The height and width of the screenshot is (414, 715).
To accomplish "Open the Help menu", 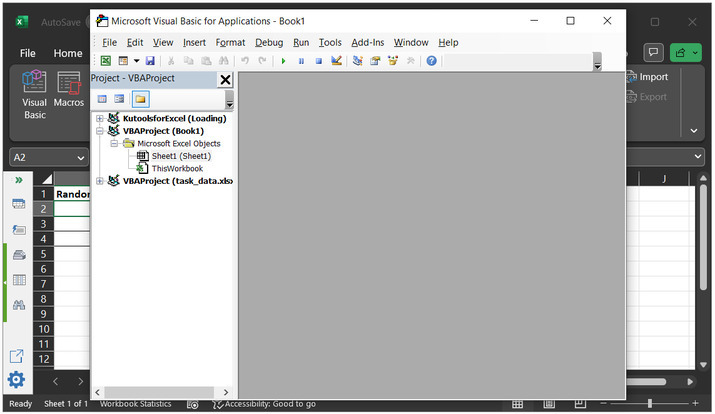I will [448, 42].
